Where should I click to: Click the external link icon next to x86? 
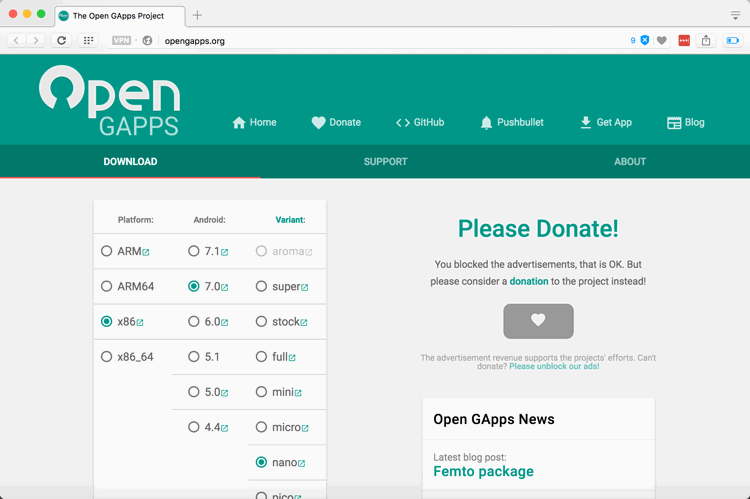140,323
